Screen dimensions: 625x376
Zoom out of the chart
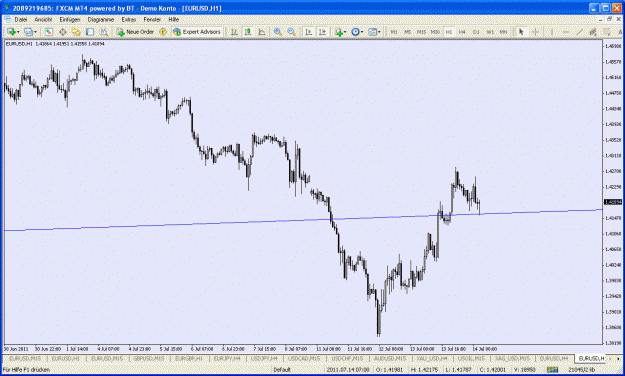pyautogui.click(x=292, y=32)
